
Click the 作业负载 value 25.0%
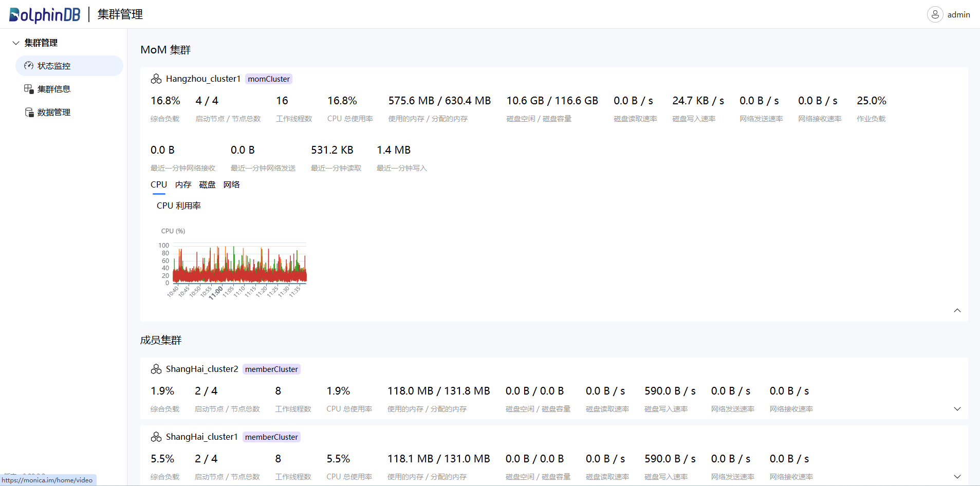[x=872, y=101]
